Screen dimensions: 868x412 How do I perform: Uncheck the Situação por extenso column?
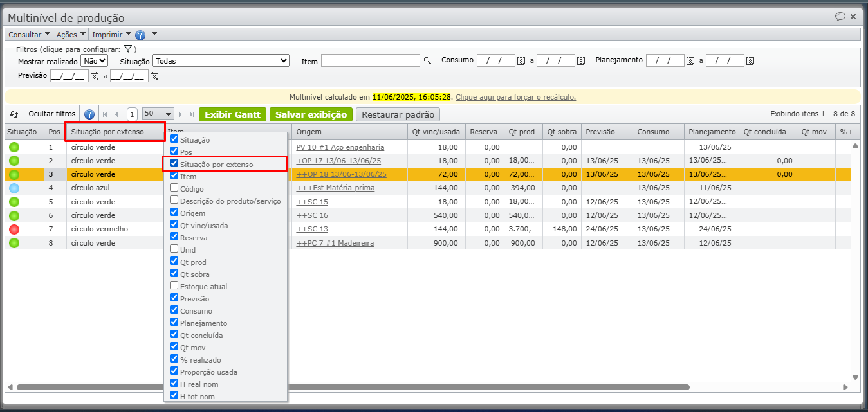(174, 164)
